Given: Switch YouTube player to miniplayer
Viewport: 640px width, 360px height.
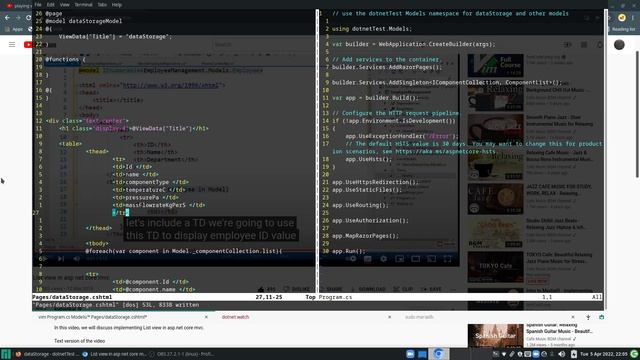Looking at the screenshot, I should tap(400, 259).
